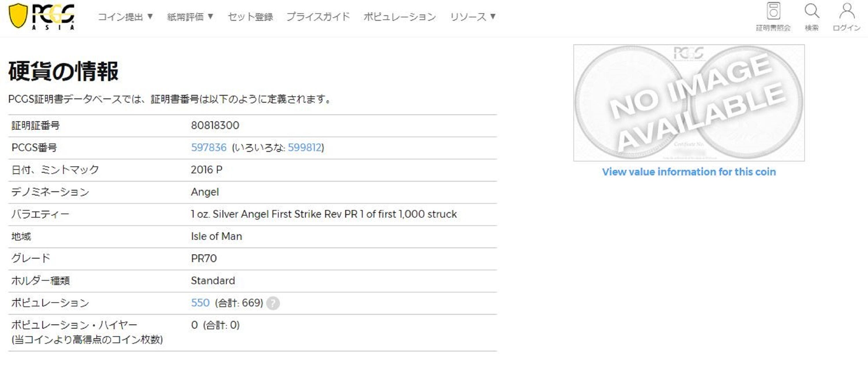Image resolution: width=868 pixels, height=366 pixels.
Task: Expand the リソース dropdown menu
Action: 473,16
